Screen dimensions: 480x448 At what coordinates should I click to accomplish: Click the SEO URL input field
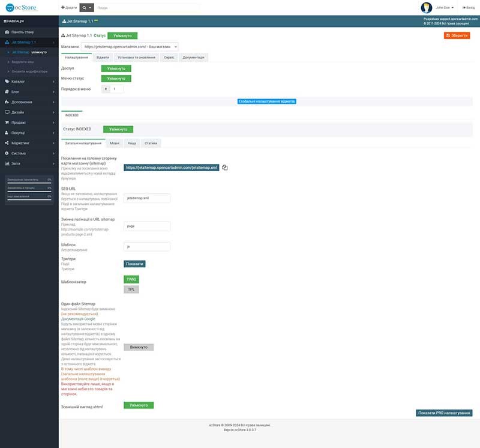coord(147,198)
